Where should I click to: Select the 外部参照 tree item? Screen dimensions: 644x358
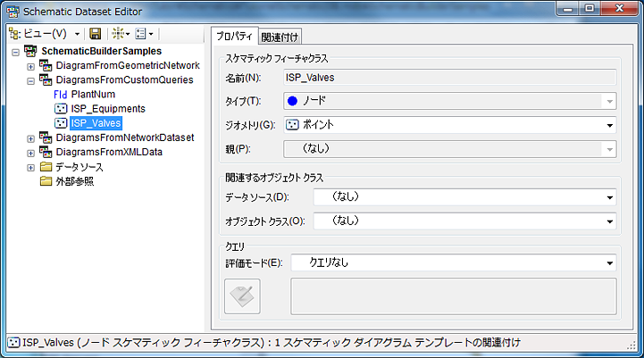click(x=75, y=181)
